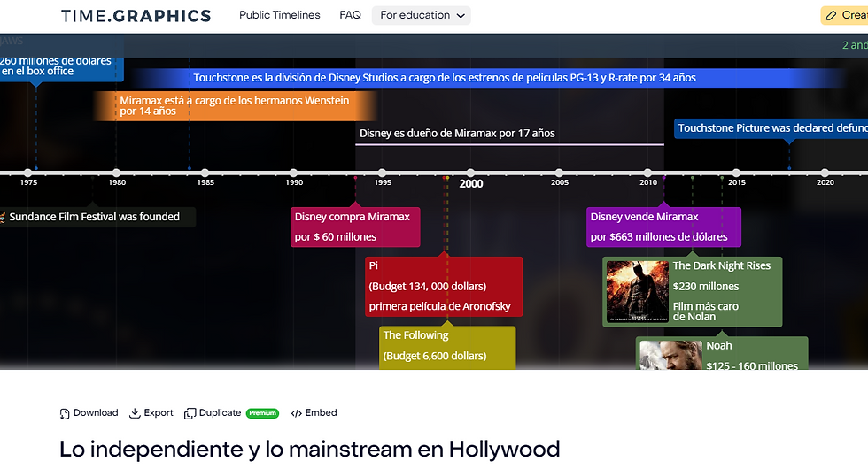The width and height of the screenshot is (868, 469).
Task: Click the pencil icon on Create button
Action: pos(831,16)
